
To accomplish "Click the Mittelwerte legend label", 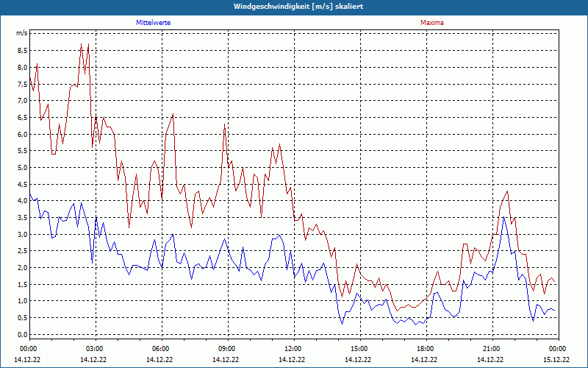I will point(153,23).
